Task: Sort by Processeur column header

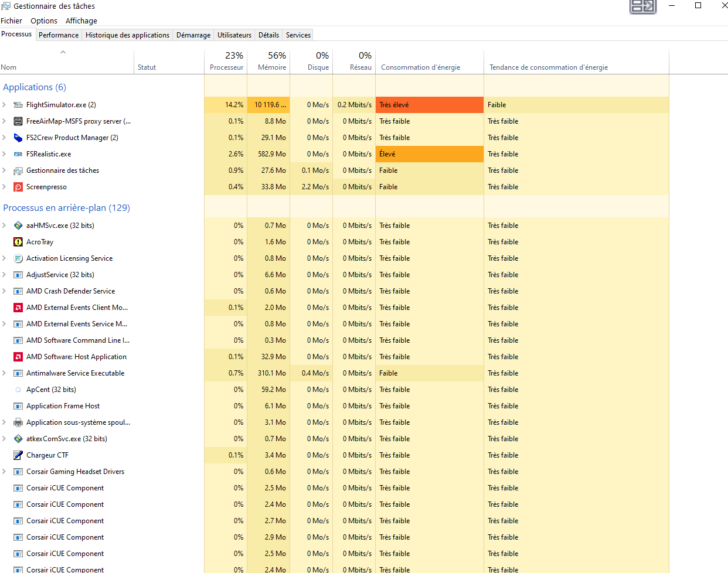Action: click(x=226, y=62)
